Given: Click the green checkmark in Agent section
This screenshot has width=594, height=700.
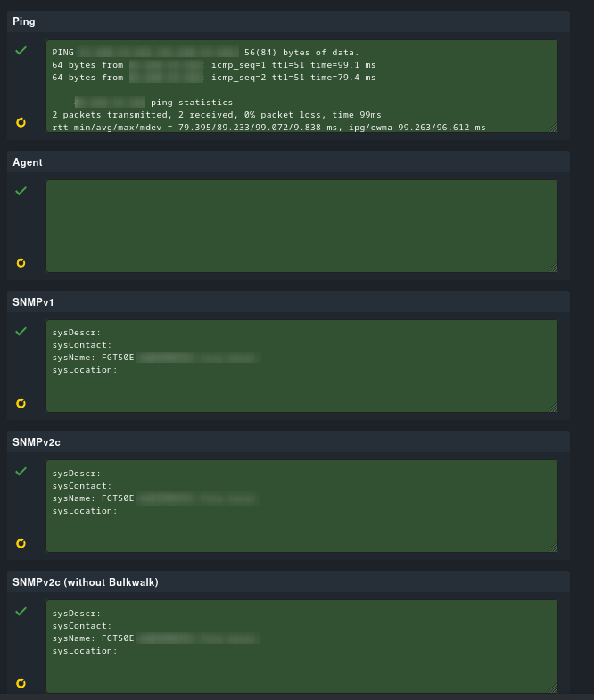Looking at the screenshot, I should [x=21, y=191].
